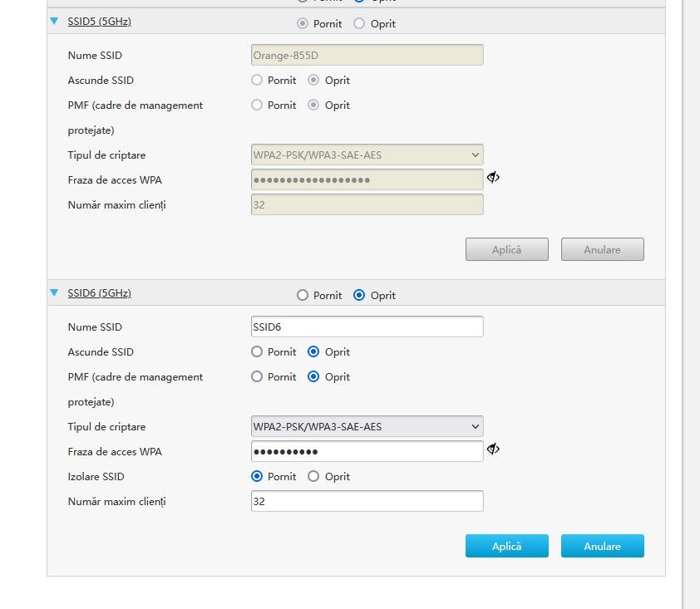Reveal the SSID6 WPA passphrase with eye icon
Viewport: 700px width, 609px height.
[493, 449]
